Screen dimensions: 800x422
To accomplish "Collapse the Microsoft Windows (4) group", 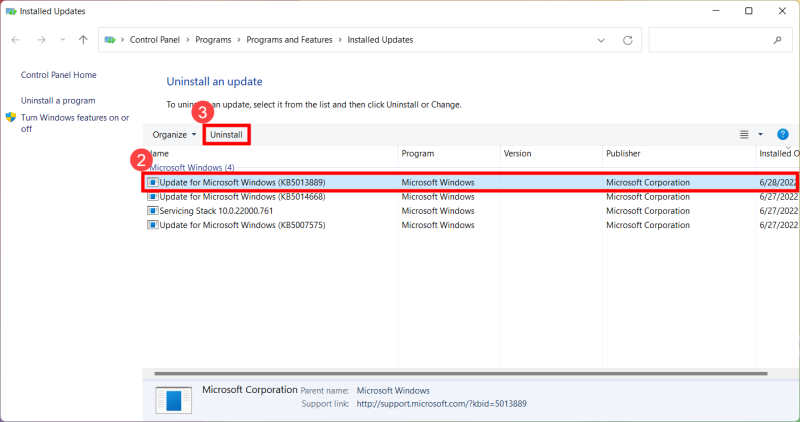I will (192, 167).
